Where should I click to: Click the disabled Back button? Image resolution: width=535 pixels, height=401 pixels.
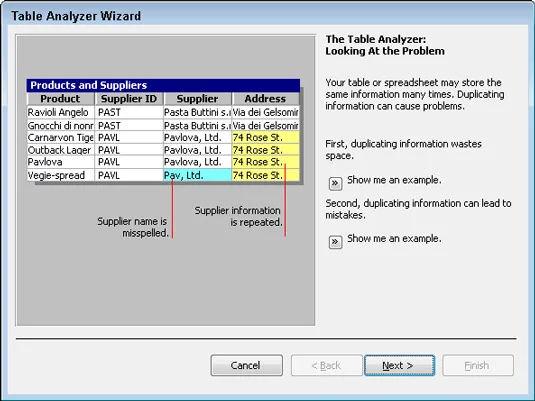326,365
